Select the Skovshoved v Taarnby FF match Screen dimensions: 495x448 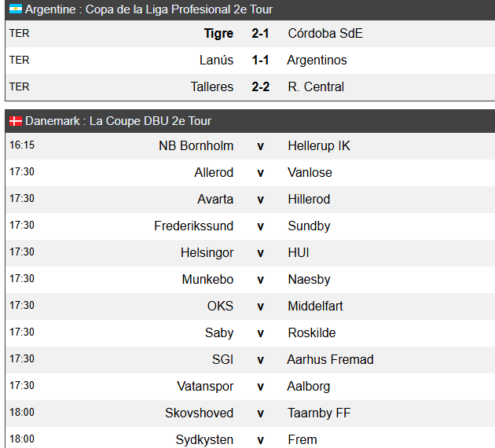coord(250,413)
